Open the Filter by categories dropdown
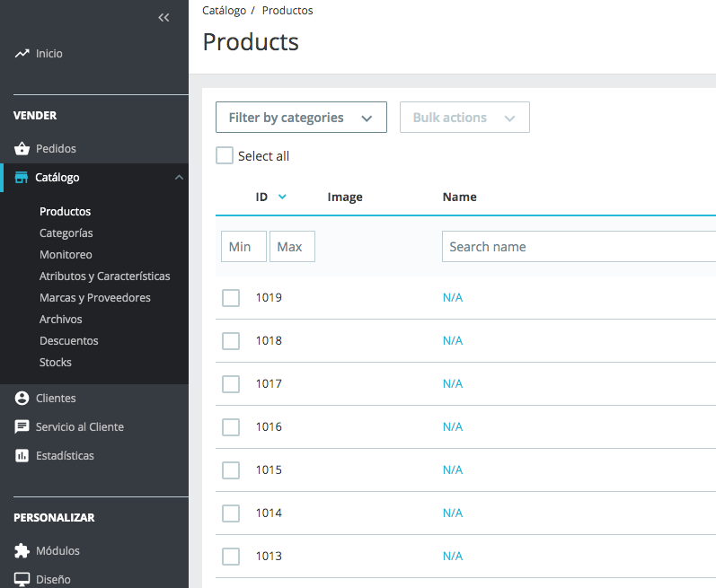Image resolution: width=716 pixels, height=588 pixels. click(x=301, y=118)
